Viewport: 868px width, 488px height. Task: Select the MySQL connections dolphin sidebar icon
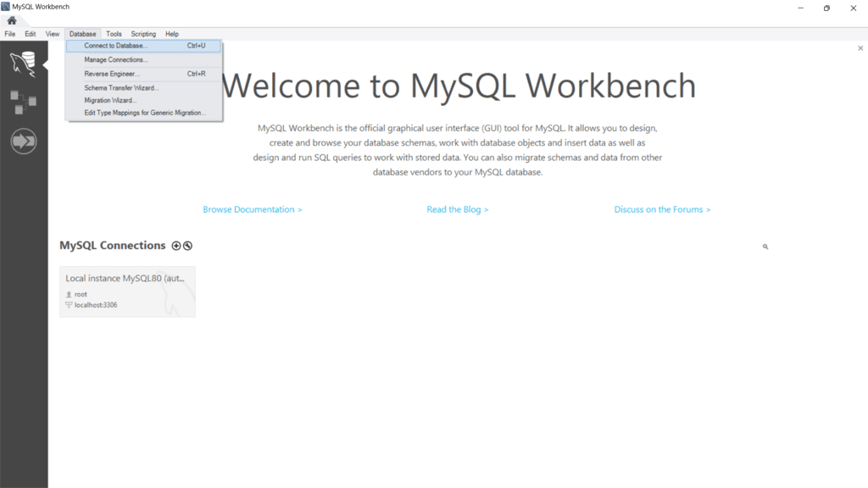(23, 64)
